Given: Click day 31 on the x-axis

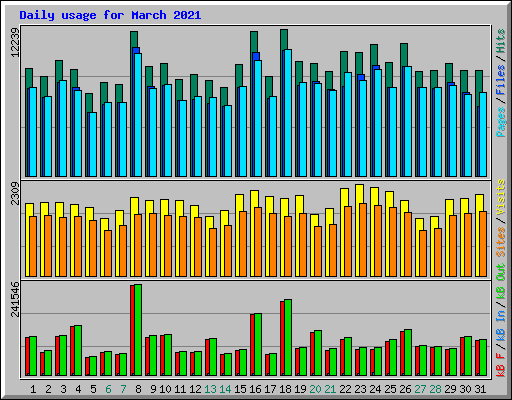Looking at the screenshot, I should coord(480,389).
